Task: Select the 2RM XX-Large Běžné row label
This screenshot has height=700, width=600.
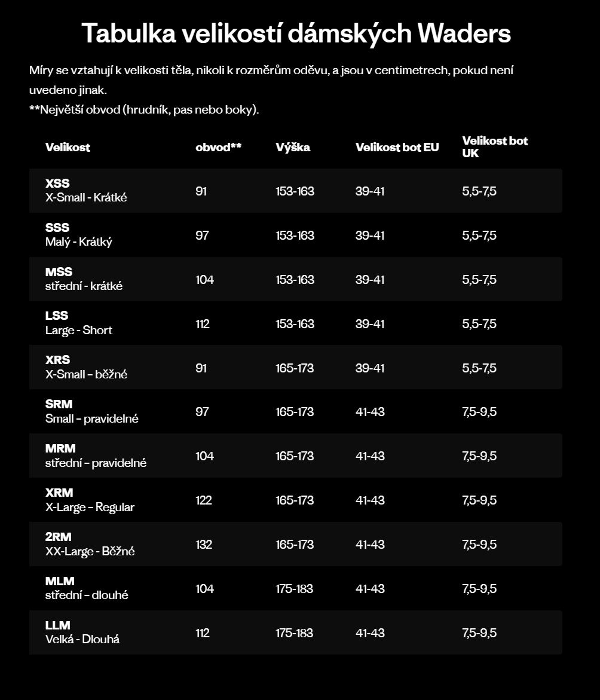Action: pos(90,545)
